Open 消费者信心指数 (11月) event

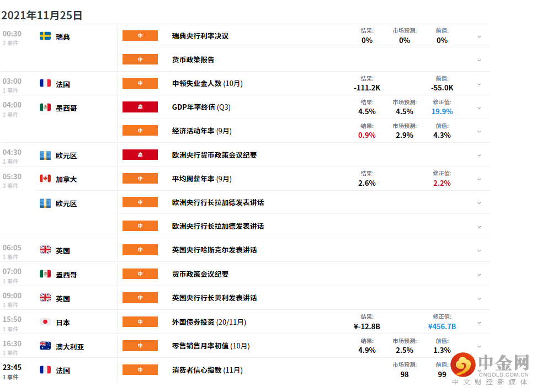tap(207, 370)
